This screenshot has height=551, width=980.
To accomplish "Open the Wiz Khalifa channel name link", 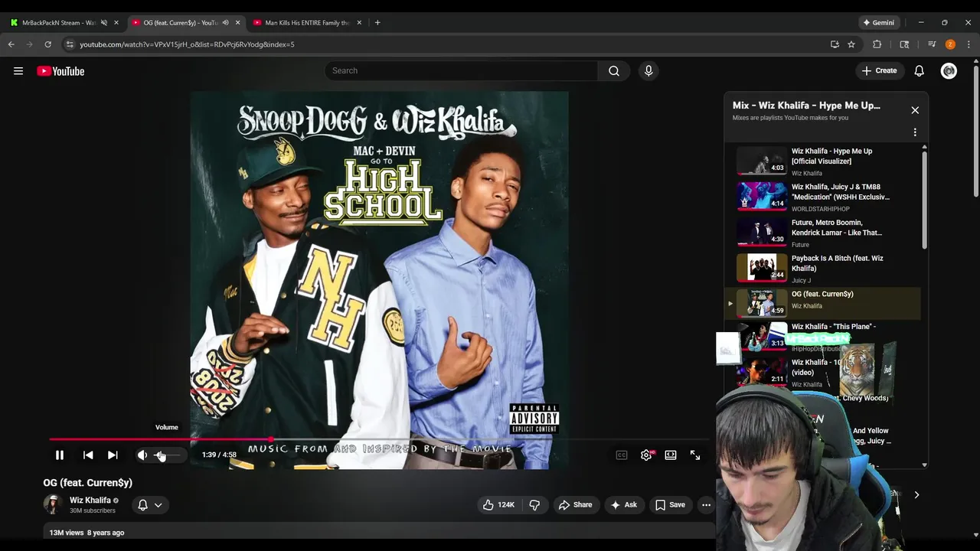I will (x=90, y=500).
